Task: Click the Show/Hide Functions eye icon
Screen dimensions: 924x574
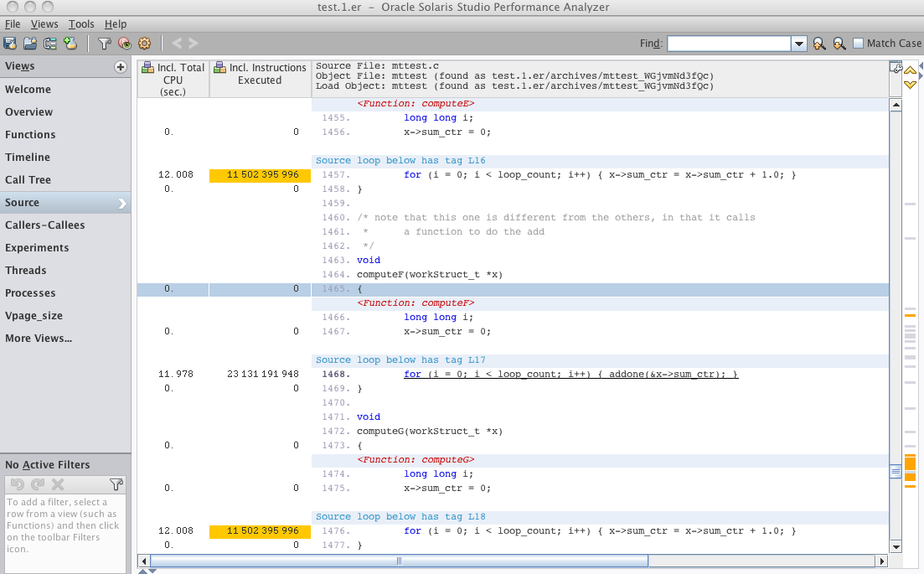Action: 124,43
